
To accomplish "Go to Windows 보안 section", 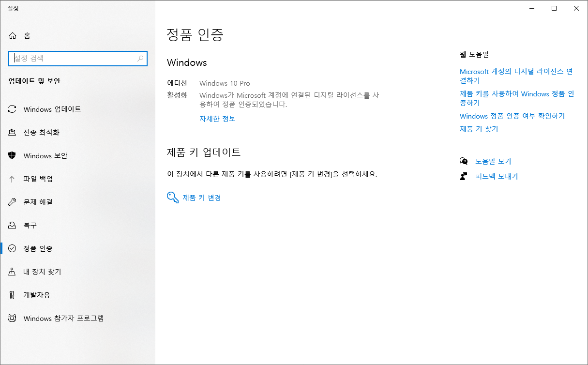I will (78, 155).
